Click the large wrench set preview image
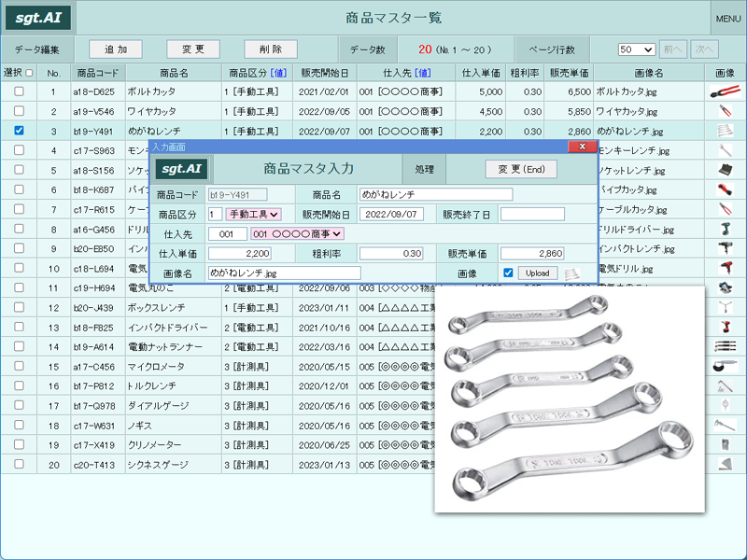The height and width of the screenshot is (560, 747). [x=570, y=399]
